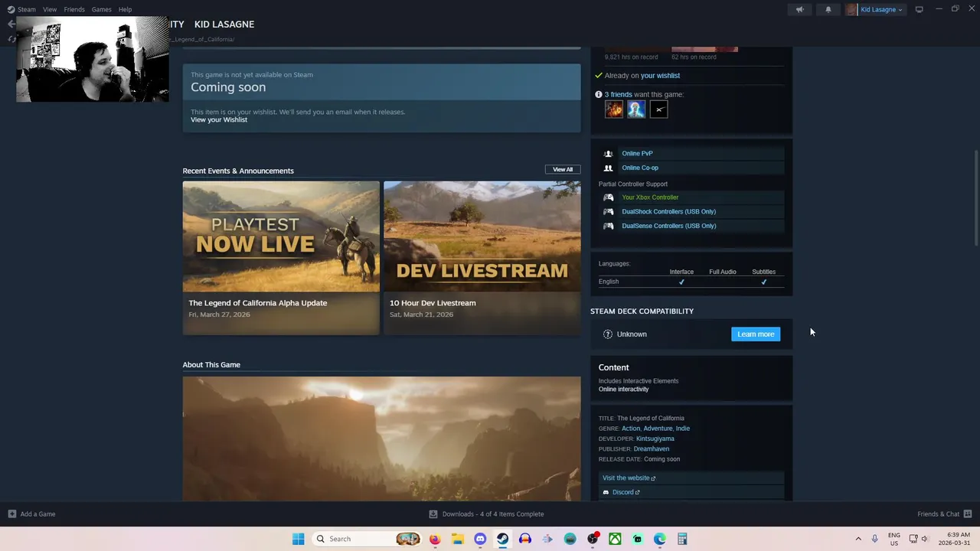Click 'The Legend of California Alpha Update' title
980x551 pixels.
[258, 303]
